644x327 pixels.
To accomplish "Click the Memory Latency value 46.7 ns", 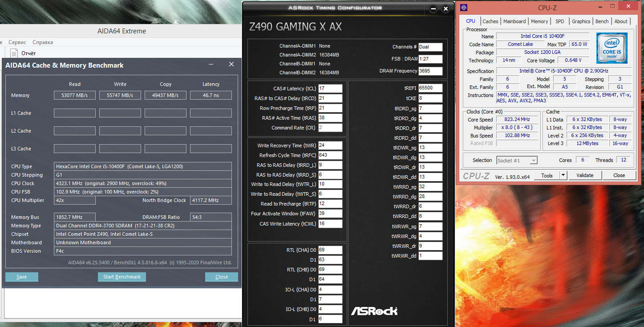I will coord(211,95).
